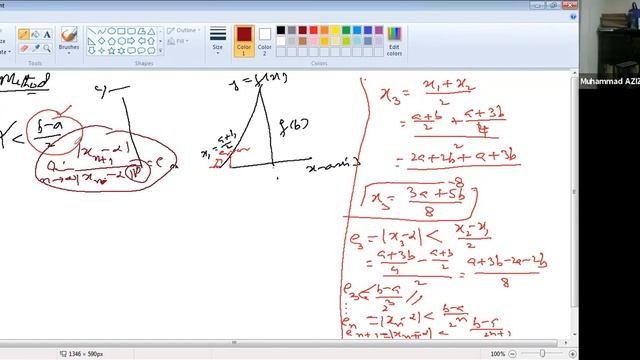Choose the Five-point star shape

[x=111, y=51]
